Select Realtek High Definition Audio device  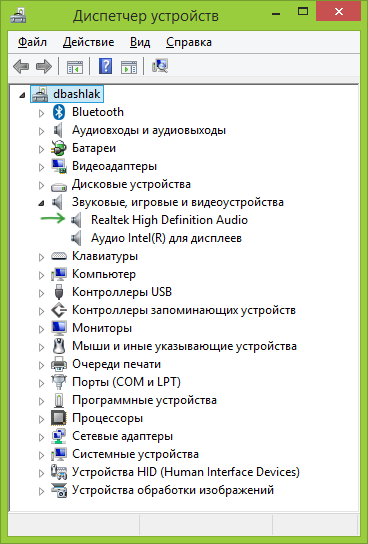(x=169, y=220)
